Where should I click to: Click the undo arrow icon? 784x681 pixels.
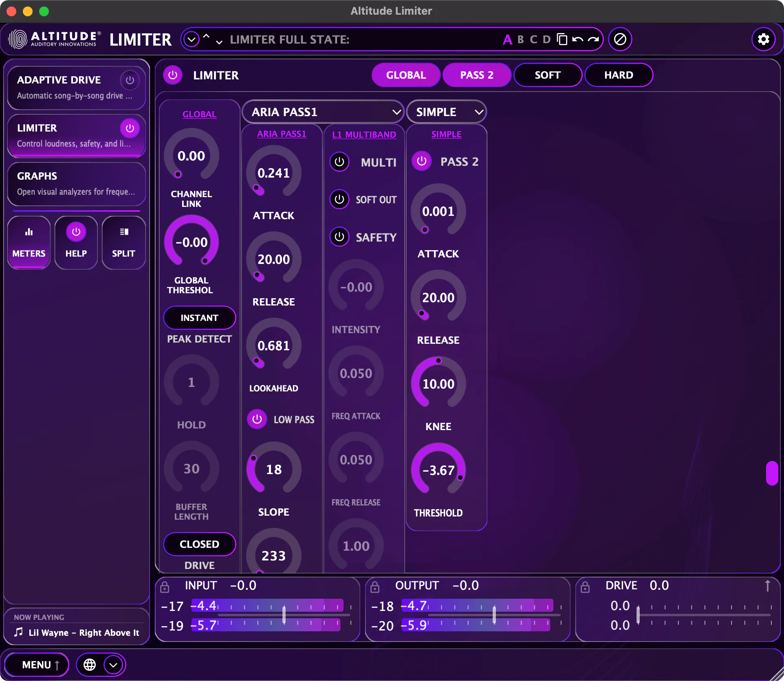[x=577, y=40]
